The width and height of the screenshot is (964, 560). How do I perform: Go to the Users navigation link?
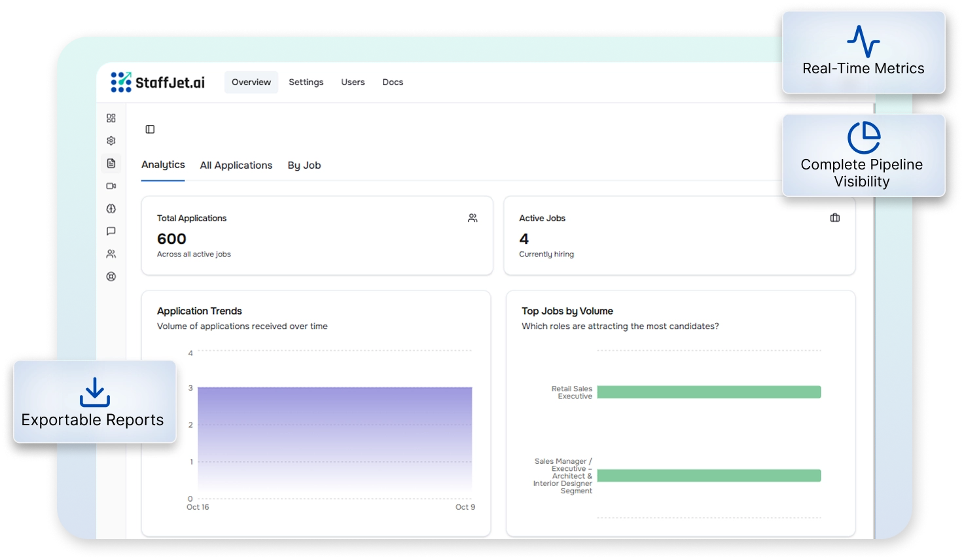tap(353, 82)
